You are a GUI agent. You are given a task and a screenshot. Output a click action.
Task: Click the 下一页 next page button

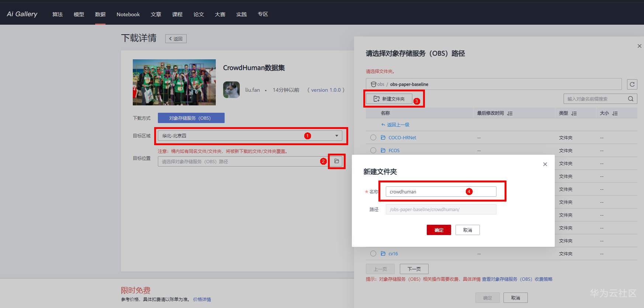(414, 269)
